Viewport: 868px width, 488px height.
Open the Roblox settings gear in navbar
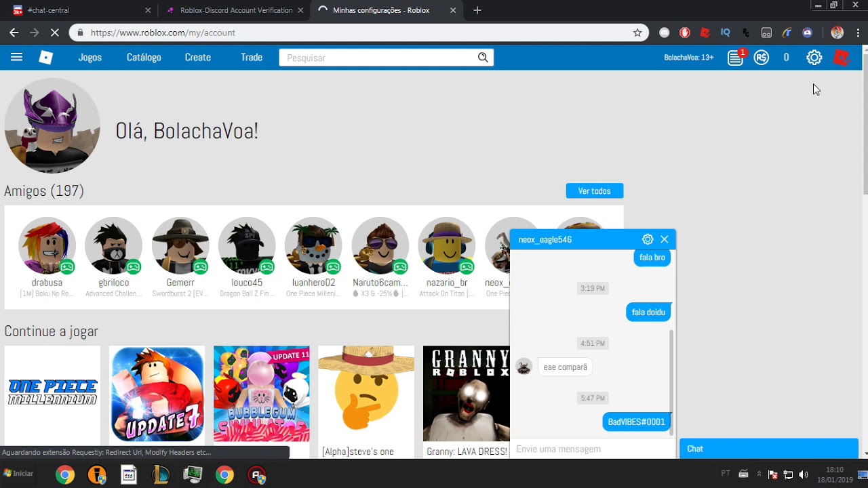tap(814, 58)
